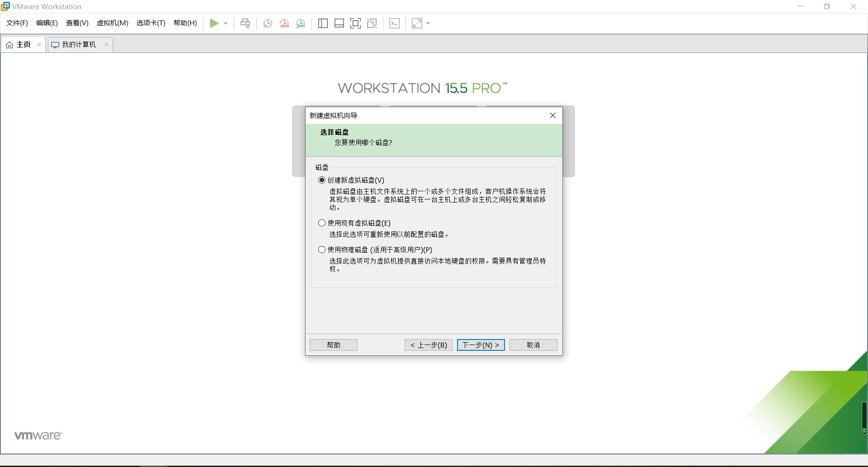Open the snapshot manager icon
This screenshot has height=467, width=868.
pyautogui.click(x=301, y=23)
